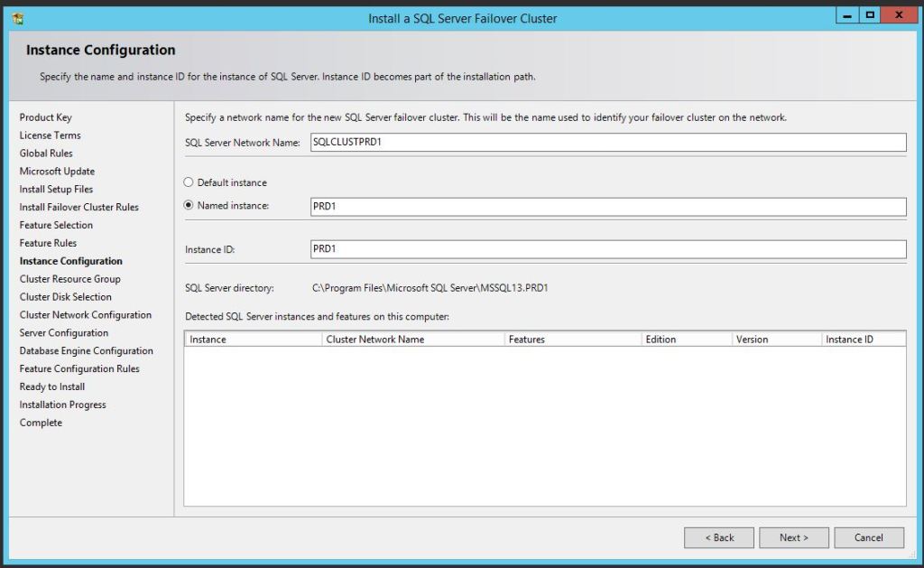Sort by the Instance column header
The width and height of the screenshot is (924, 568).
pyautogui.click(x=253, y=340)
